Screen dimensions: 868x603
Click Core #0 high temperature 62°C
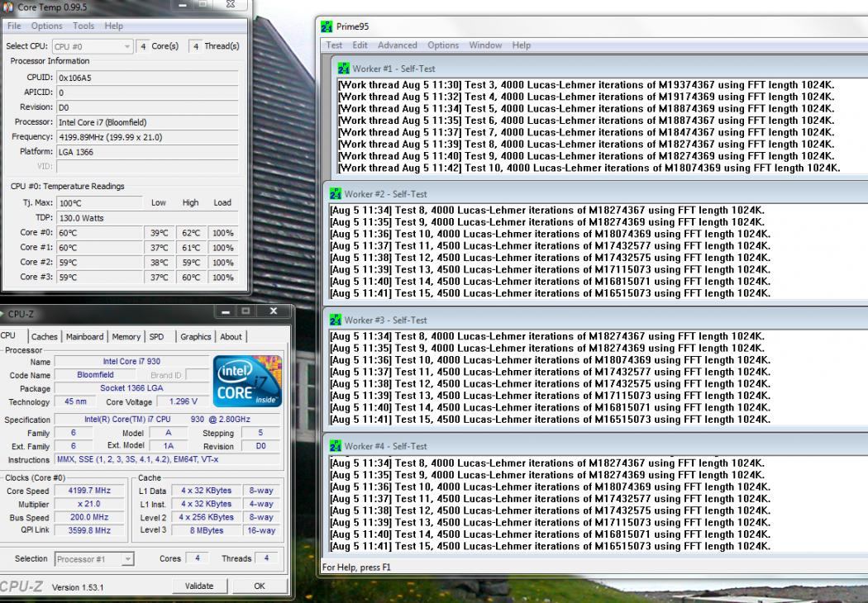(191, 233)
